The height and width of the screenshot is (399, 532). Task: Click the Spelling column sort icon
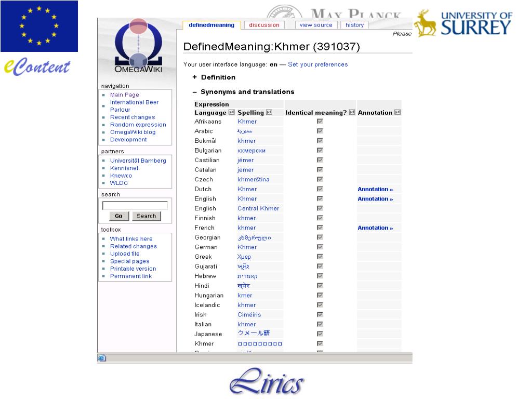(269, 112)
